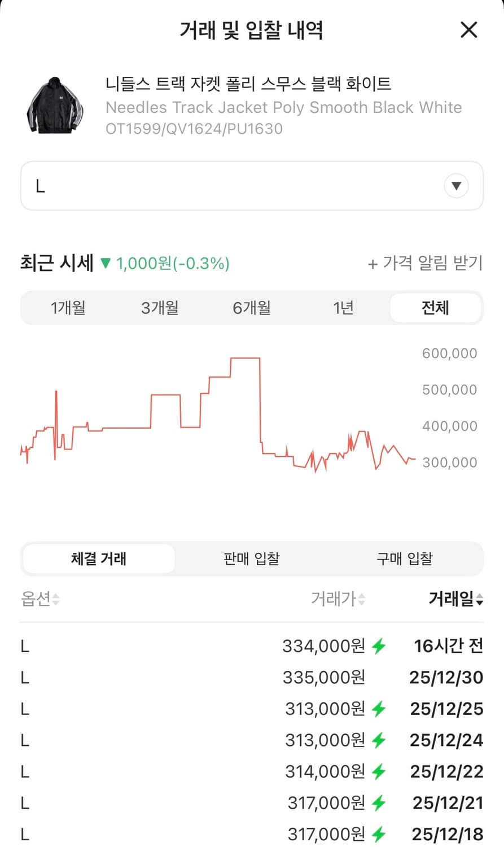
Task: Click lightning icon beside 334,000원
Action: tap(379, 645)
